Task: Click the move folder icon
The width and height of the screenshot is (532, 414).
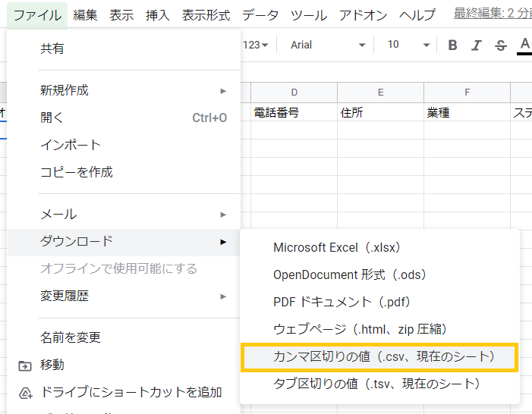Action: click(25, 365)
